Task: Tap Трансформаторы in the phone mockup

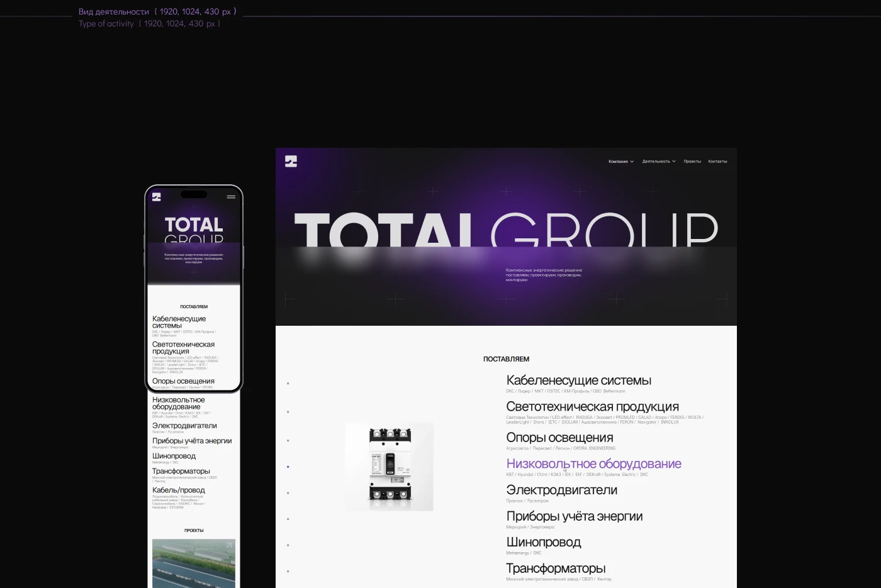Action: 181,471
